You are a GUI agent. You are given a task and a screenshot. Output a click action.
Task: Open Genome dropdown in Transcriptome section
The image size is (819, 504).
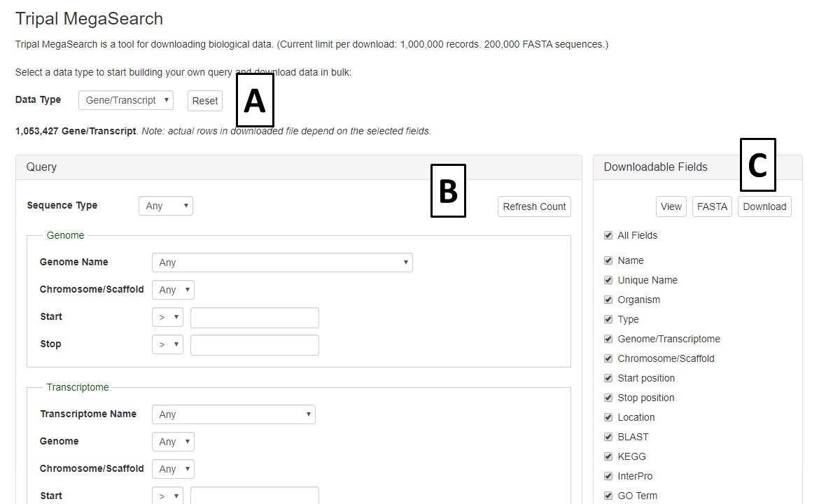coord(173,441)
